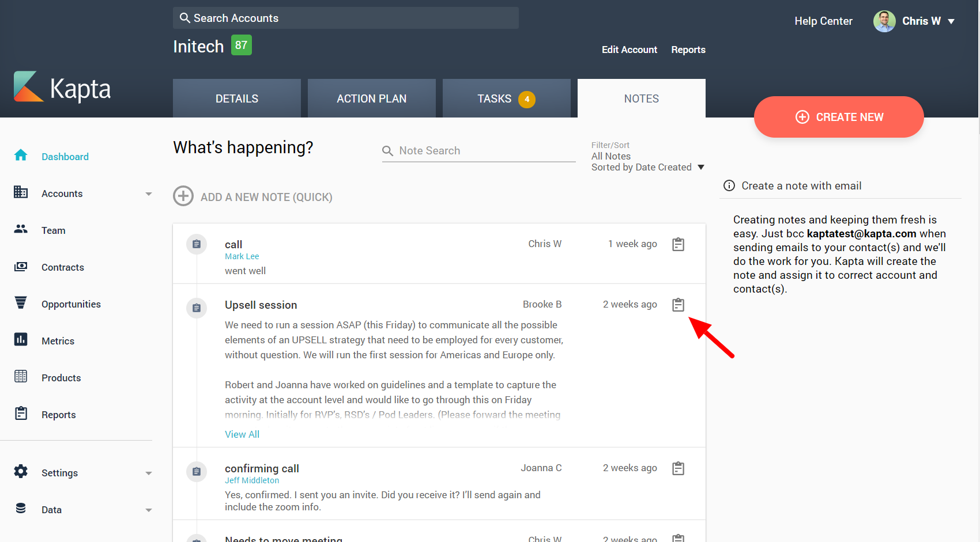Screen dimensions: 980x542
Task: Click the Reports clipboard icon in sidebar
Action: [21, 413]
